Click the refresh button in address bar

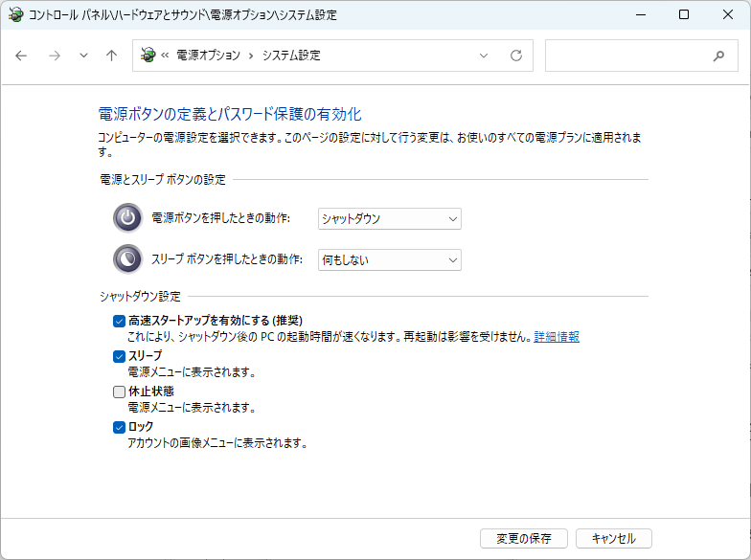click(x=516, y=56)
